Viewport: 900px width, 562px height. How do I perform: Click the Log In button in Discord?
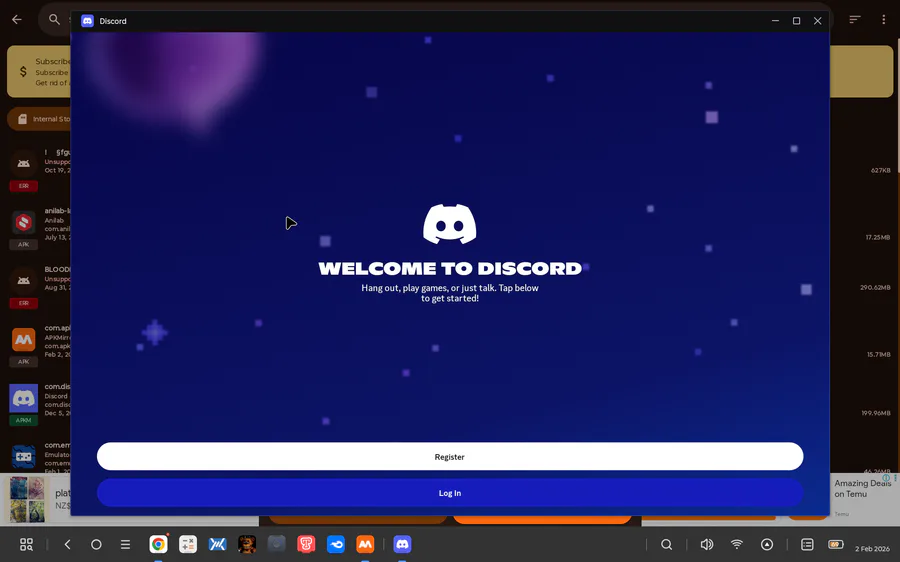449,493
